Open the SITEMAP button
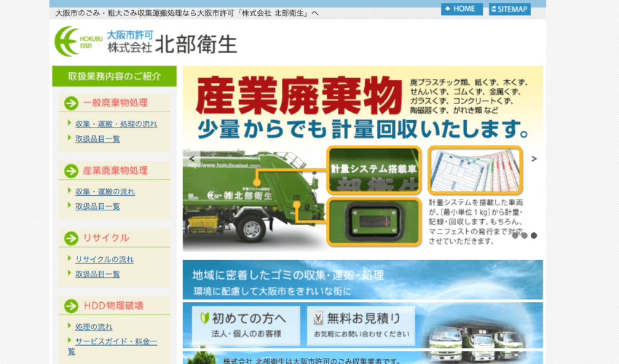The height and width of the screenshot is (364, 619). point(509,9)
